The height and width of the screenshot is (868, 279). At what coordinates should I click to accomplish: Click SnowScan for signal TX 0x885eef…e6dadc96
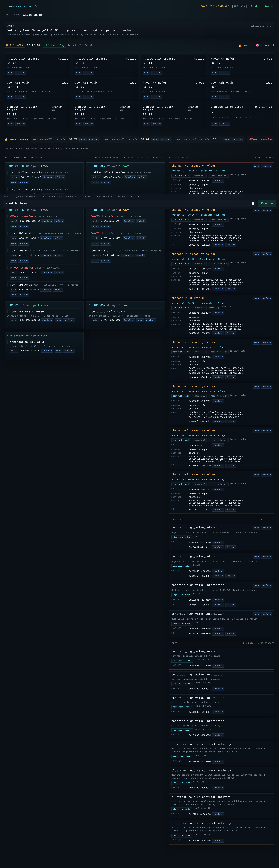[218, 576]
